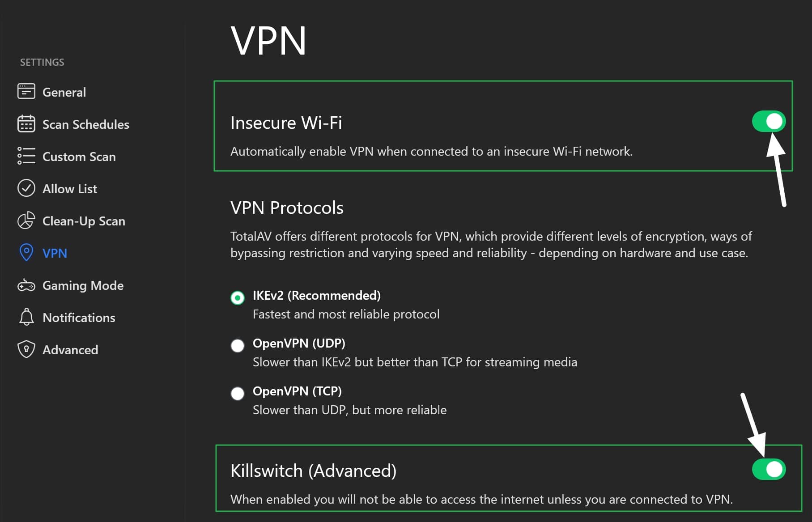812x522 pixels.
Task: Disable the Killswitch (Advanced) toggle
Action: coord(769,469)
